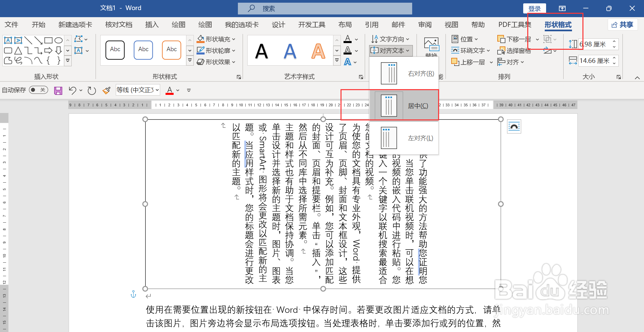
Task: Open the 形状样式 dialog launcher
Action: click(239, 77)
